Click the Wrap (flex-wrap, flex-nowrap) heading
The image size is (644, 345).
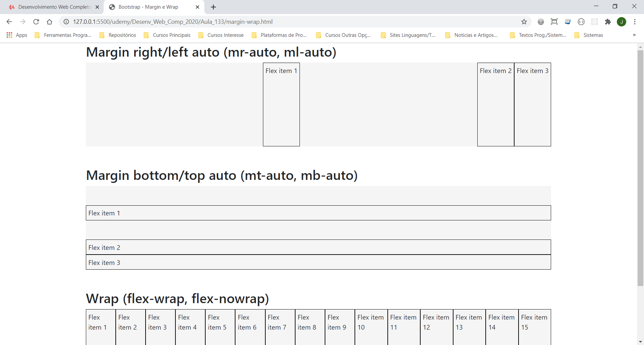click(x=177, y=299)
